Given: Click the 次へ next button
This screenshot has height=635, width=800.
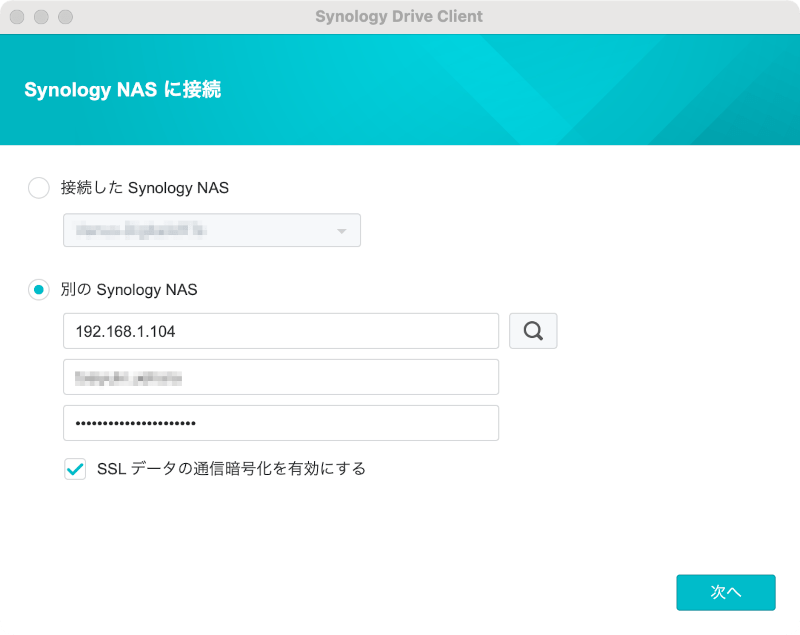Looking at the screenshot, I should point(726,592).
